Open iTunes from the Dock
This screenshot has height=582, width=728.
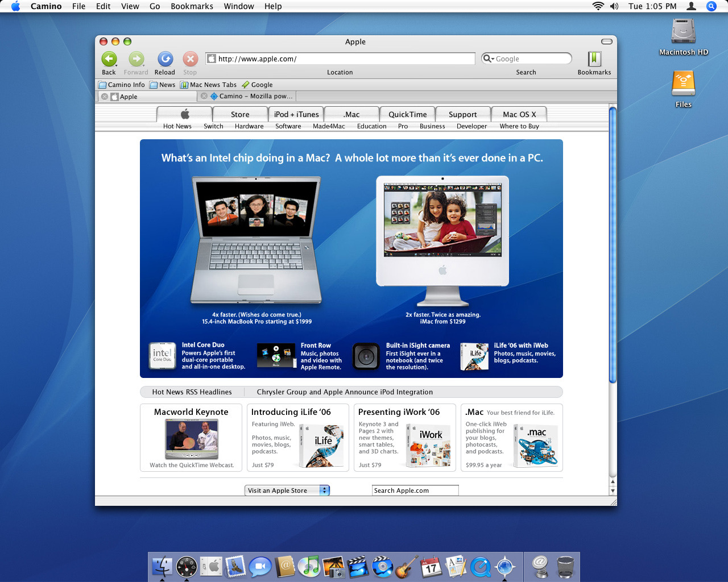point(309,567)
